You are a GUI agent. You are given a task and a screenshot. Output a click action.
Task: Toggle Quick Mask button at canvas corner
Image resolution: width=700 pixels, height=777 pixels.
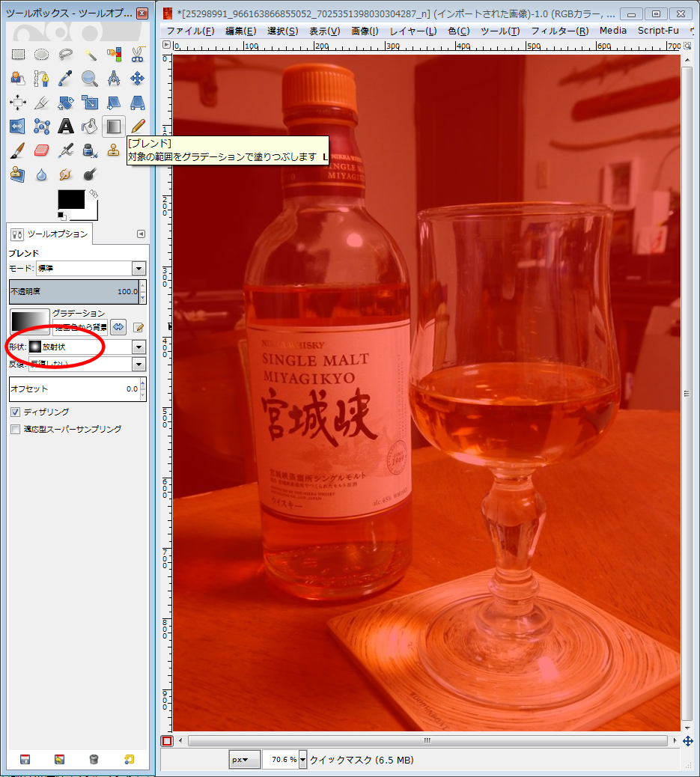tap(167, 741)
